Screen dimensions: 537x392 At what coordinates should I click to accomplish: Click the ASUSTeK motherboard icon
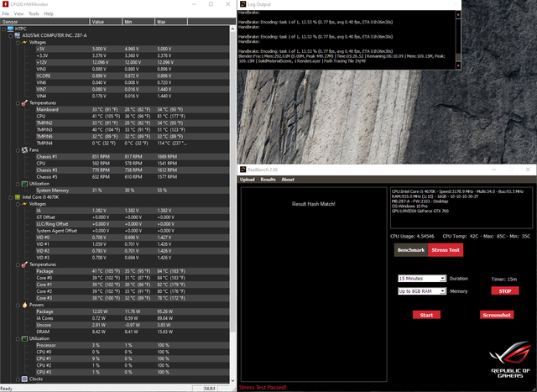click(18, 35)
